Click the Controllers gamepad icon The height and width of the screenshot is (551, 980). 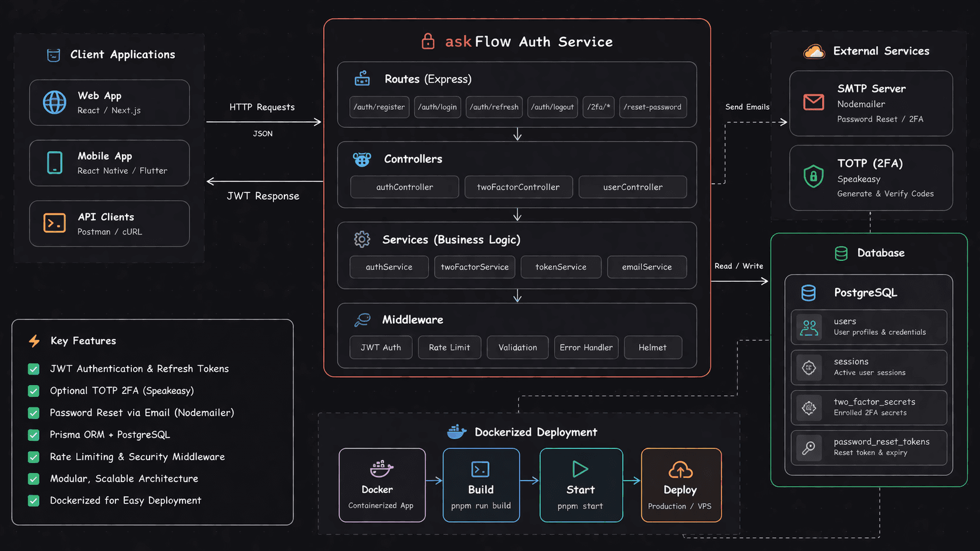pyautogui.click(x=362, y=159)
